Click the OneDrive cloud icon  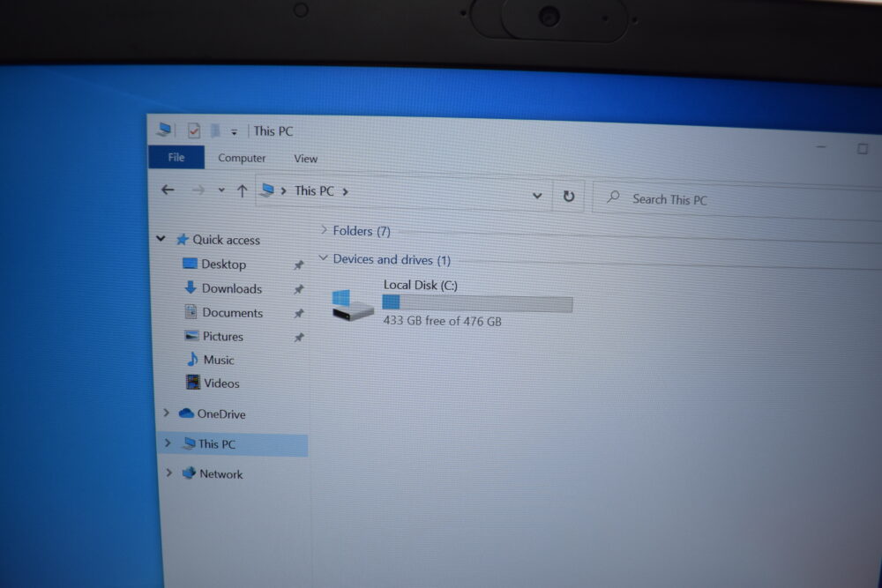click(186, 413)
